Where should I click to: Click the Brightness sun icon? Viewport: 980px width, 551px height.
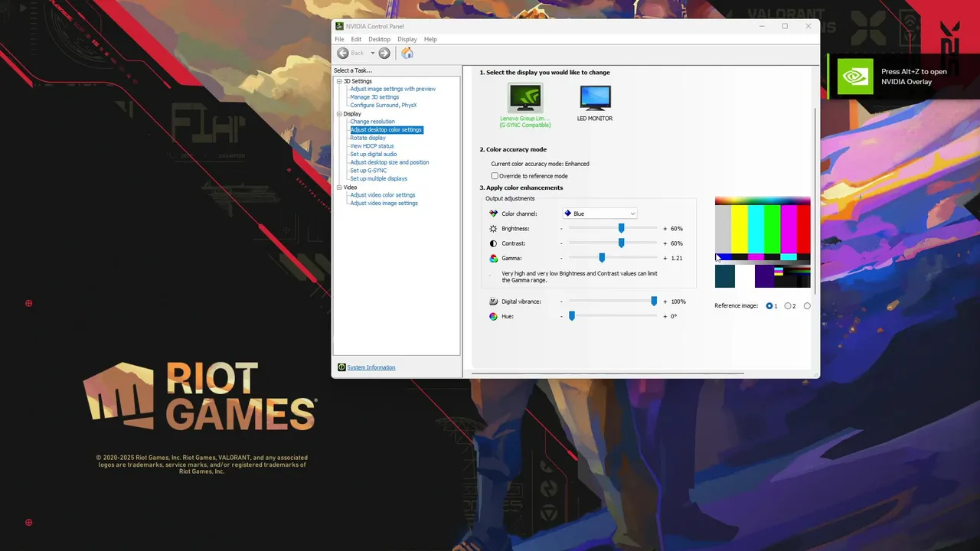click(493, 229)
